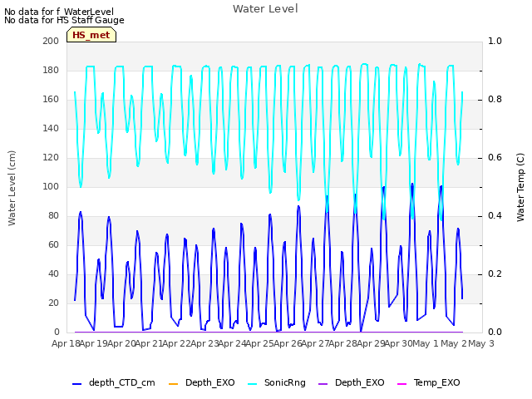The width and height of the screenshot is (532, 399).
Task: Click the blue depth_CTD_cm legend swatch
Action: [x=77, y=384]
